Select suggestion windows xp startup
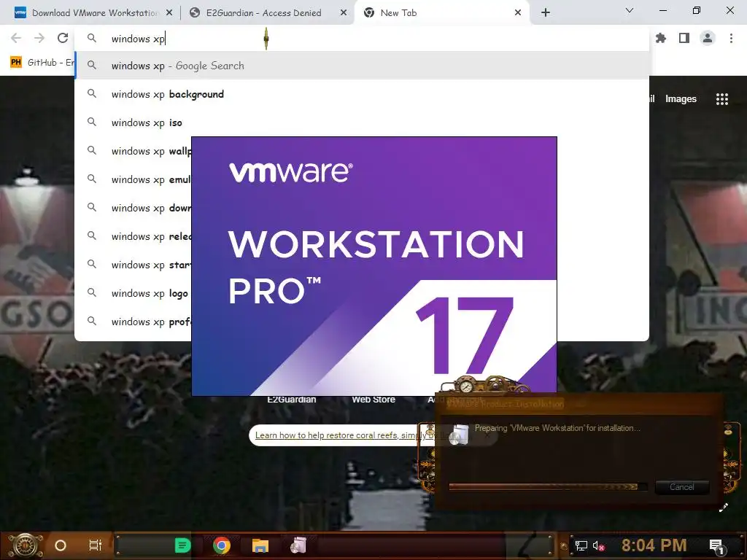Image resolution: width=747 pixels, height=560 pixels. (x=133, y=265)
